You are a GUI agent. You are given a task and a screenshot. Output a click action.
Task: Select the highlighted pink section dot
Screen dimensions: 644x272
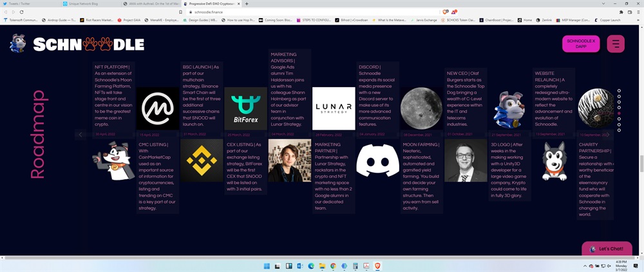(x=619, y=113)
